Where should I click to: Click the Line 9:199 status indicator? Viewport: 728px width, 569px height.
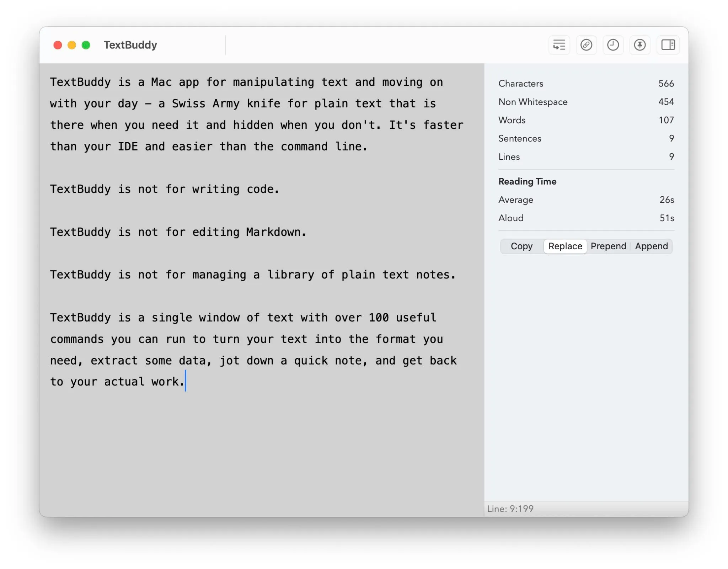point(510,509)
